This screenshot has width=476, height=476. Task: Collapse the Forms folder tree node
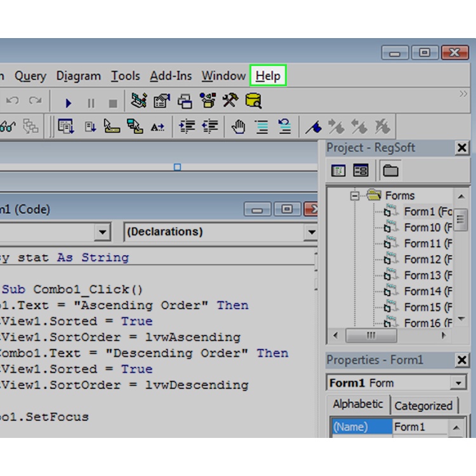(x=355, y=195)
